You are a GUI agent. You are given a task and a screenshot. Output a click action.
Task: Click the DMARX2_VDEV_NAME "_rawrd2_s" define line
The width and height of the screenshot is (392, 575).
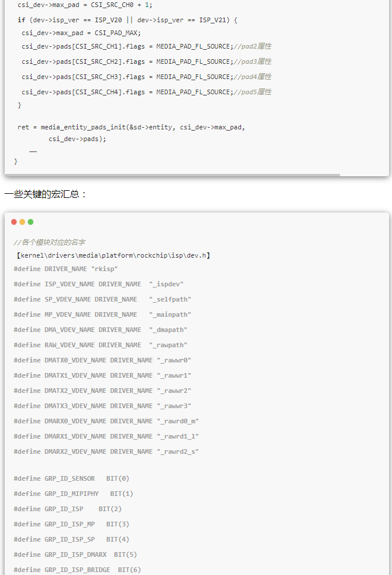106,451
